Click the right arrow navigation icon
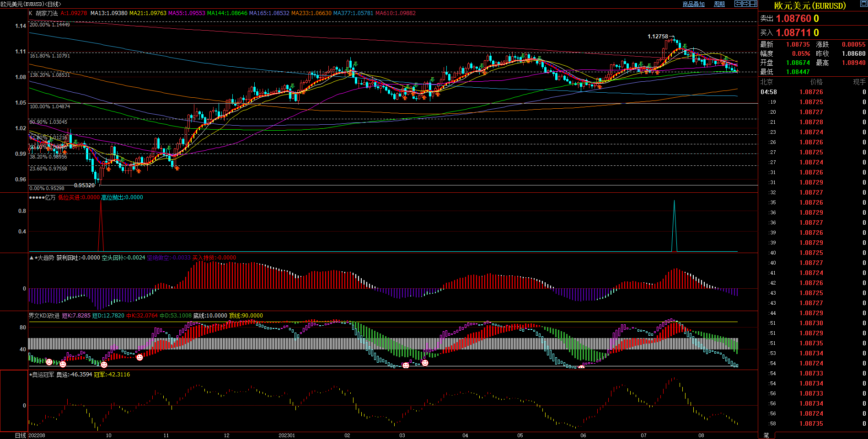The height and width of the screenshot is (439, 868). click(746, 4)
